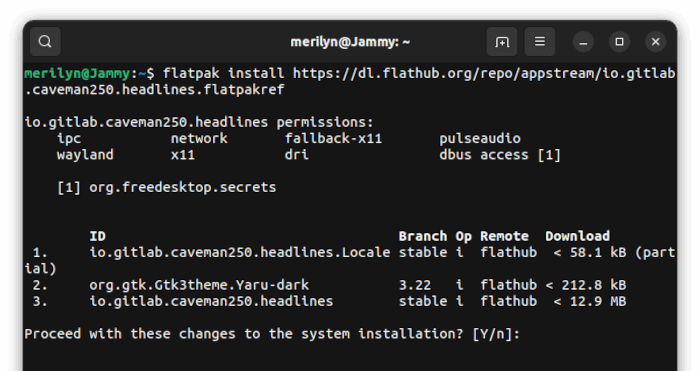This screenshot has height=371, width=700.
Task: Click the 212.8 kB download size
Action: coord(594,285)
